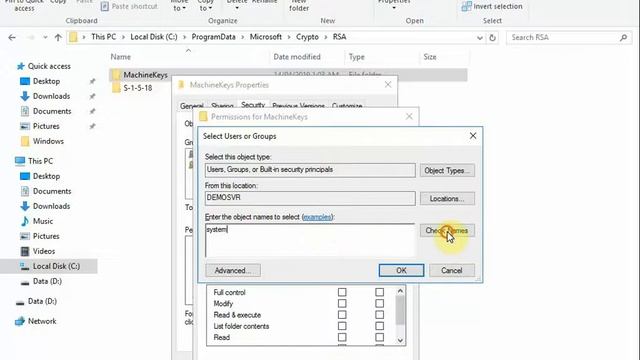Tick Deny checkbox for Read

[x=380, y=337]
